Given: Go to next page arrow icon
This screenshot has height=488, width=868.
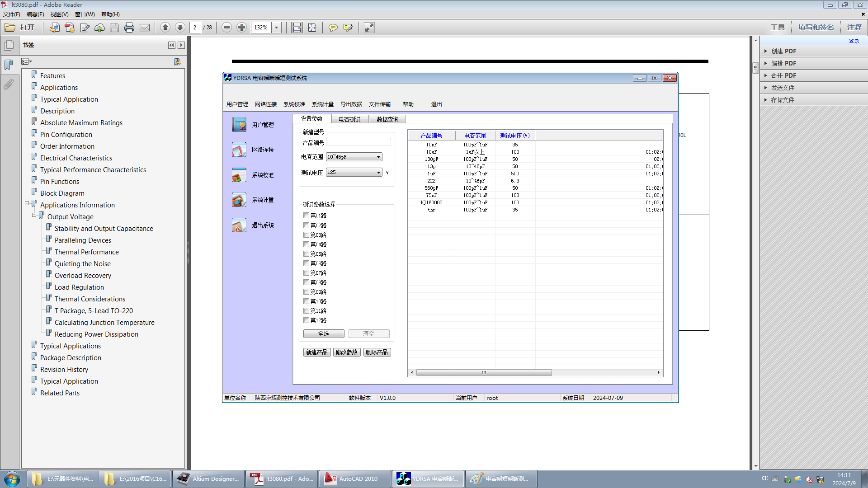Looking at the screenshot, I should (180, 28).
